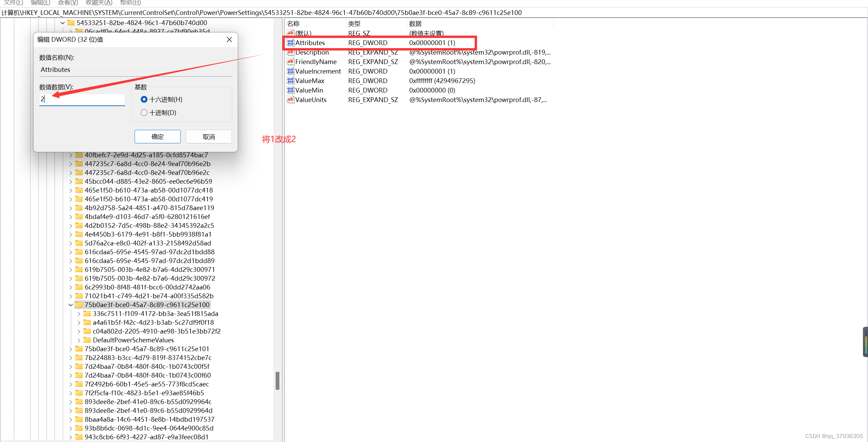Screen dimensions: 868x442
Task: Click the 取消 button in dialog
Action: [x=209, y=137]
